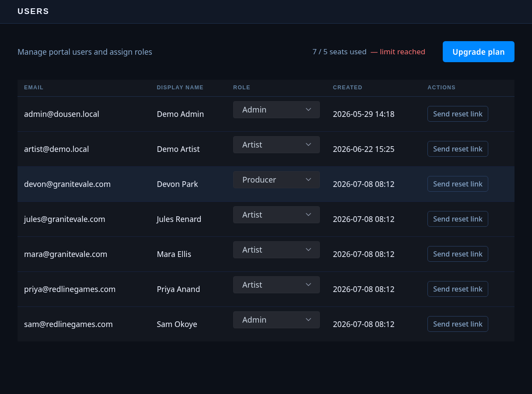This screenshot has width=532, height=394.
Task: Open role dropdown for artist@demo.local
Action: coord(276,144)
